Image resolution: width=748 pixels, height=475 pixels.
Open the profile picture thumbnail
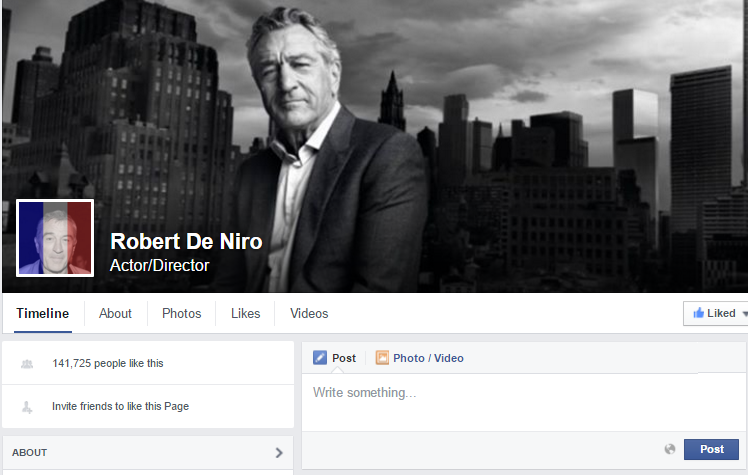55,238
